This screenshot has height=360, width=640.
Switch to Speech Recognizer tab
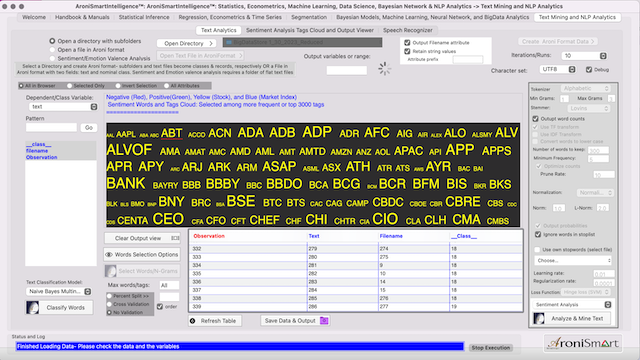[x=407, y=30]
